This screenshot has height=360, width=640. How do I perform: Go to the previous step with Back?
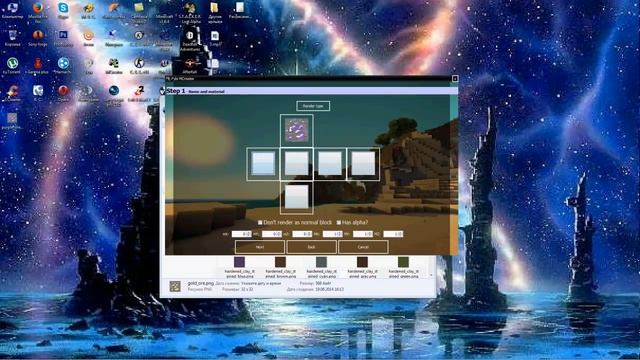point(311,247)
